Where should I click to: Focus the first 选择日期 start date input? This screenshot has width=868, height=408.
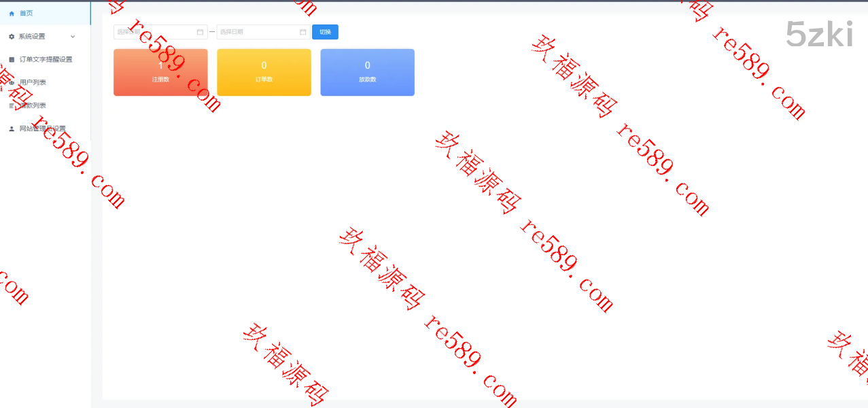click(x=155, y=32)
